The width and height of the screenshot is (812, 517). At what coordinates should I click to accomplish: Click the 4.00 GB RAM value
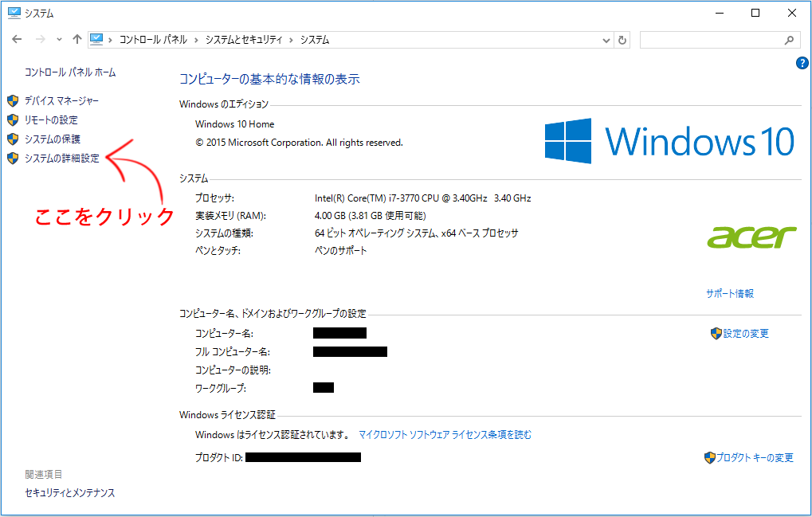(x=371, y=216)
